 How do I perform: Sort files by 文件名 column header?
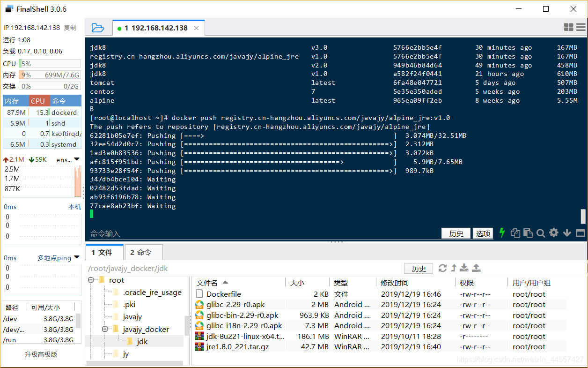(239, 283)
